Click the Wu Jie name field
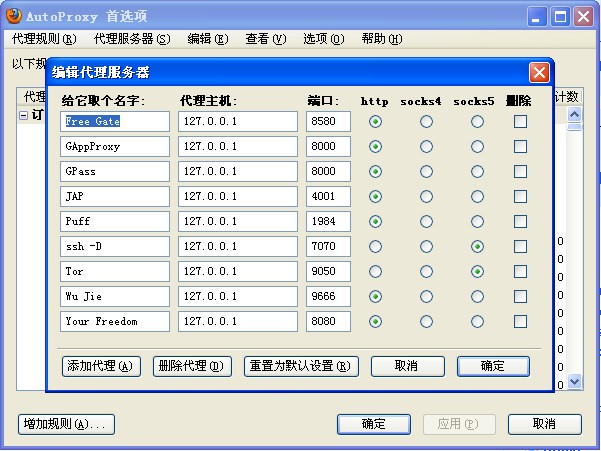The image size is (601, 451). coord(115,296)
